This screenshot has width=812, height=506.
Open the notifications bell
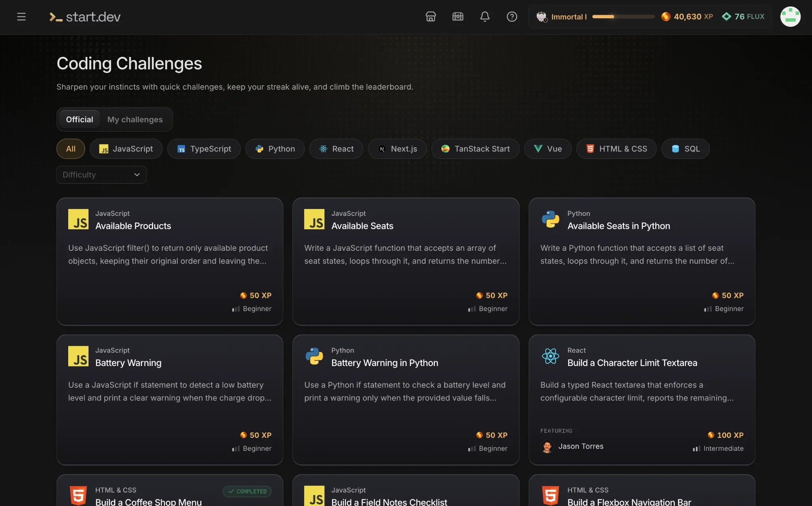pos(485,17)
